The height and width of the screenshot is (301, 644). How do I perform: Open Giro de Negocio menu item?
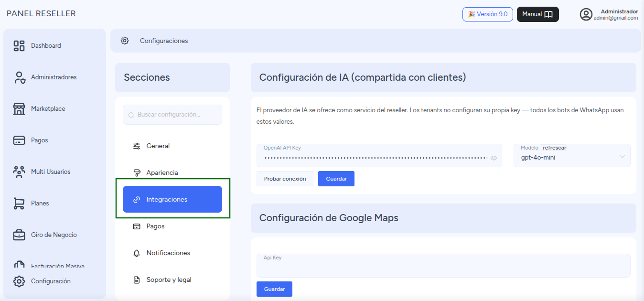tap(54, 235)
